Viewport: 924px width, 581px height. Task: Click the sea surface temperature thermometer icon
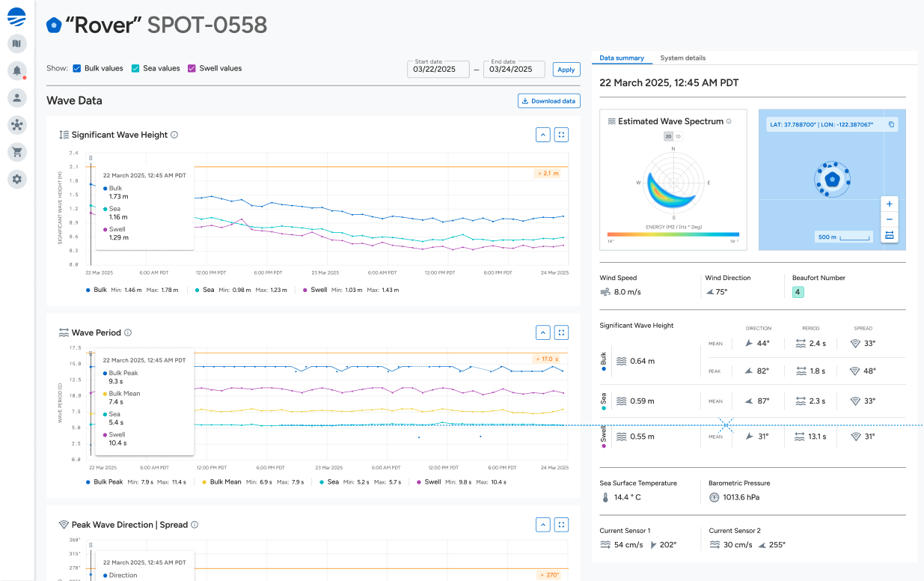tap(605, 497)
